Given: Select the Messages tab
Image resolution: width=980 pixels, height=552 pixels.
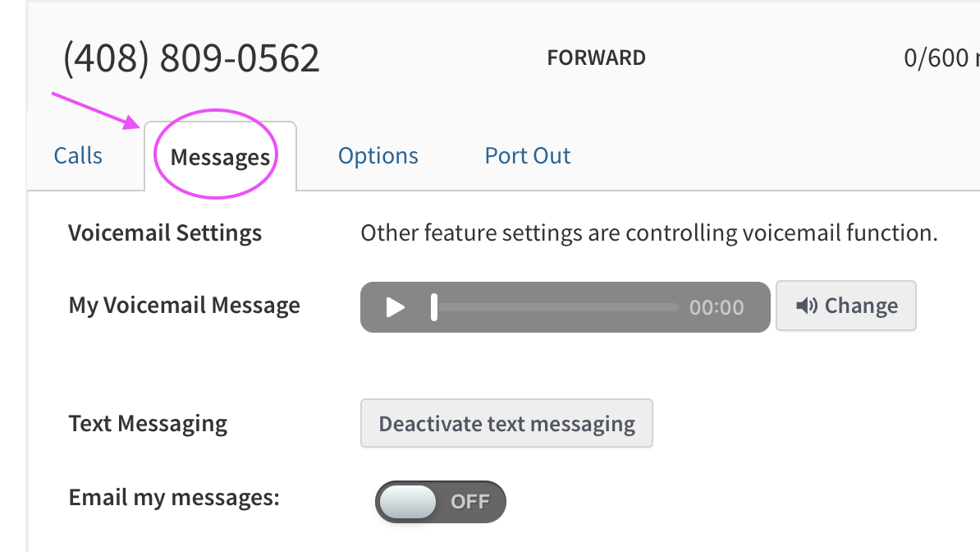Looking at the screenshot, I should [220, 157].
